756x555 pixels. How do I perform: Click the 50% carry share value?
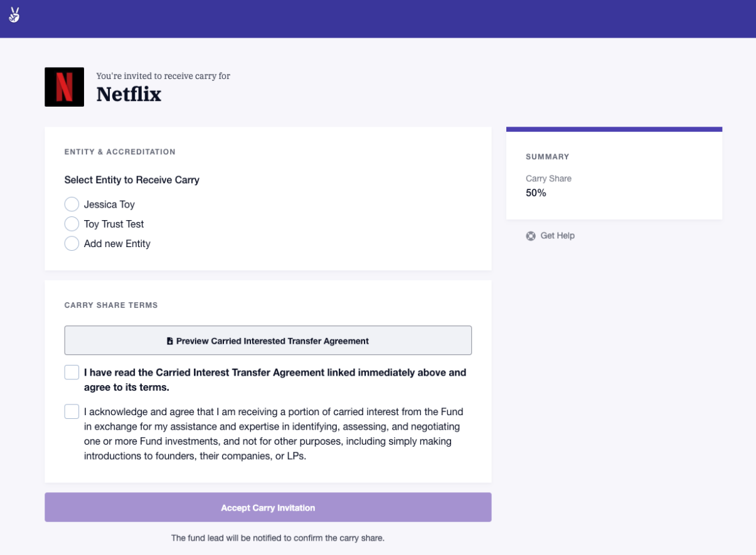pos(536,193)
